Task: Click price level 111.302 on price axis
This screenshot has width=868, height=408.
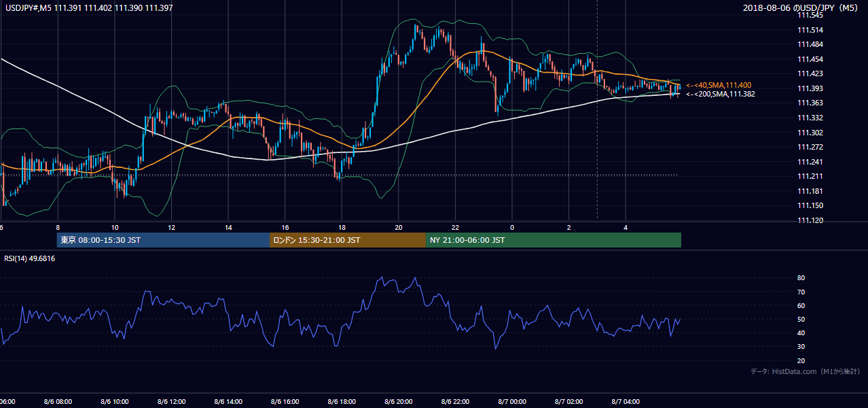Action: point(810,133)
